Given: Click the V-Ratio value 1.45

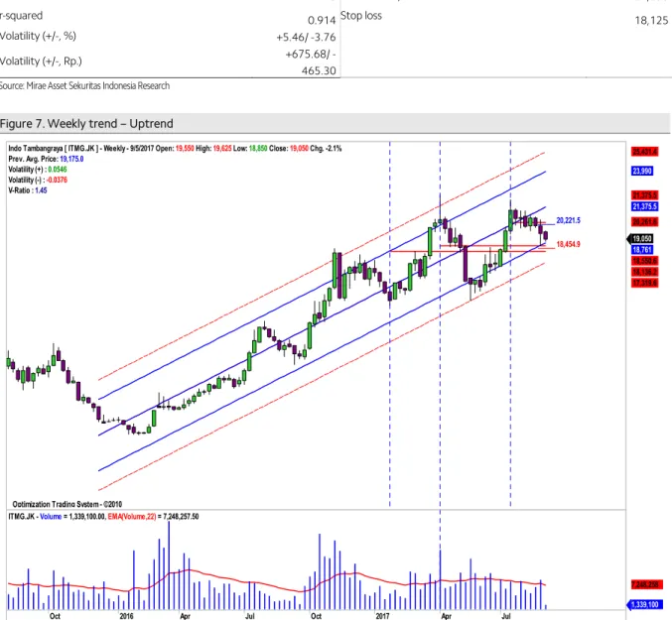Looking at the screenshot, I should (41, 190).
